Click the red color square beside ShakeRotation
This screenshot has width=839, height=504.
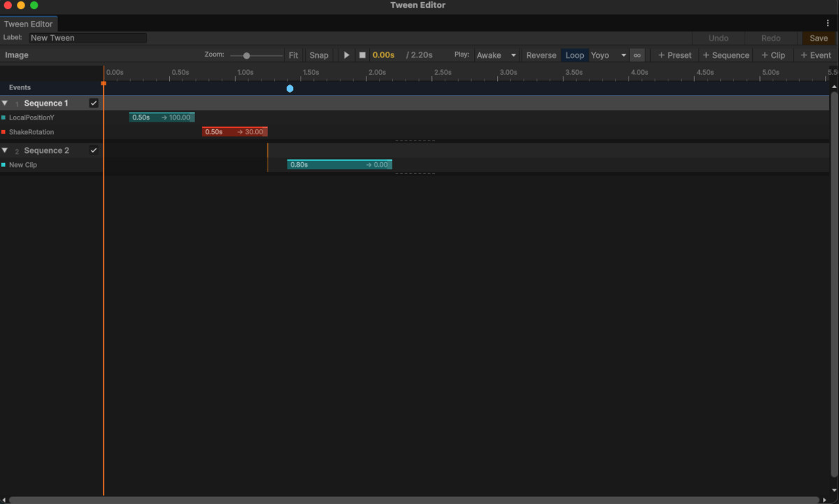3,132
